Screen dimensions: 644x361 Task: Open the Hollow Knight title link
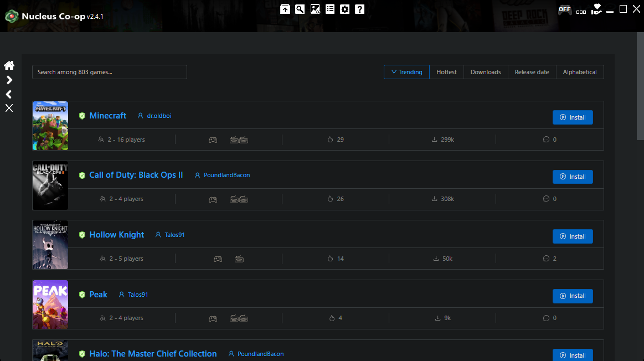tap(117, 235)
